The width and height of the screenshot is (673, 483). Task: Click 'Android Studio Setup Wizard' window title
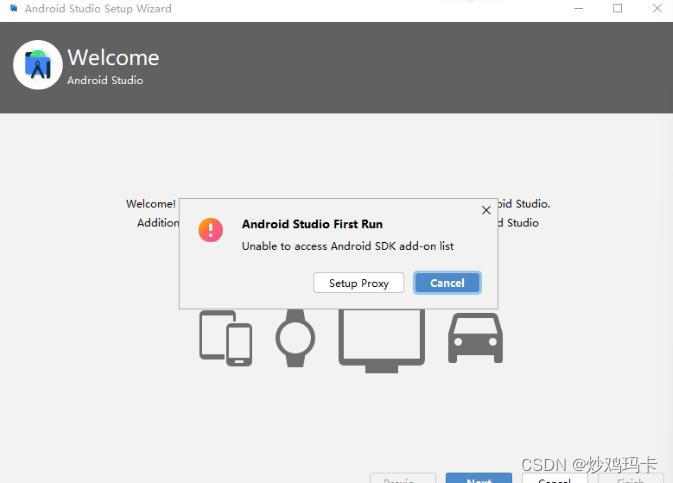pos(98,9)
